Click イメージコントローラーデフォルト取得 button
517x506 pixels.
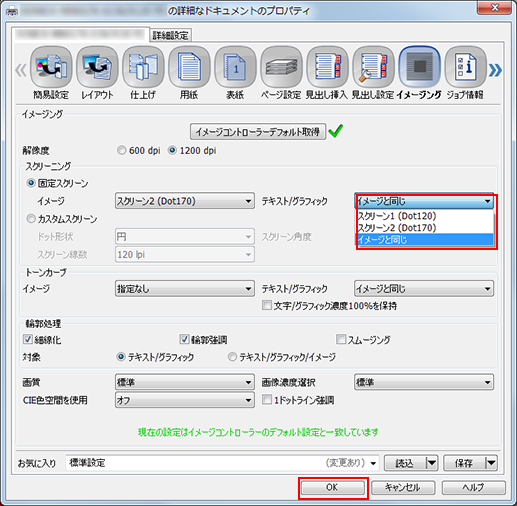coord(258,132)
